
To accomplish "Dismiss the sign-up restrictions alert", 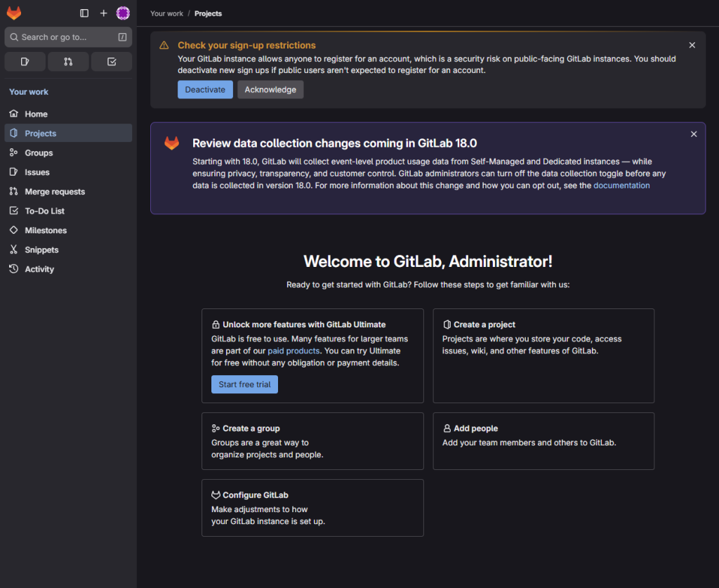I will pos(692,46).
